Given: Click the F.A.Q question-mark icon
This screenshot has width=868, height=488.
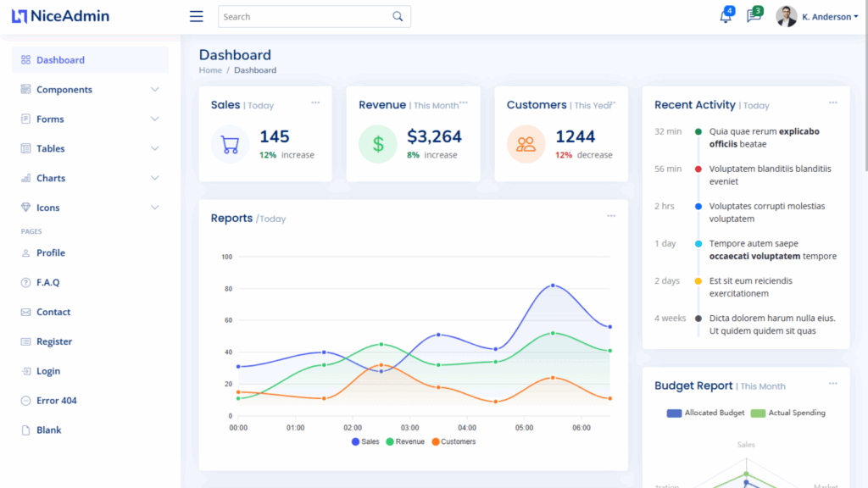Looking at the screenshot, I should click(x=25, y=282).
